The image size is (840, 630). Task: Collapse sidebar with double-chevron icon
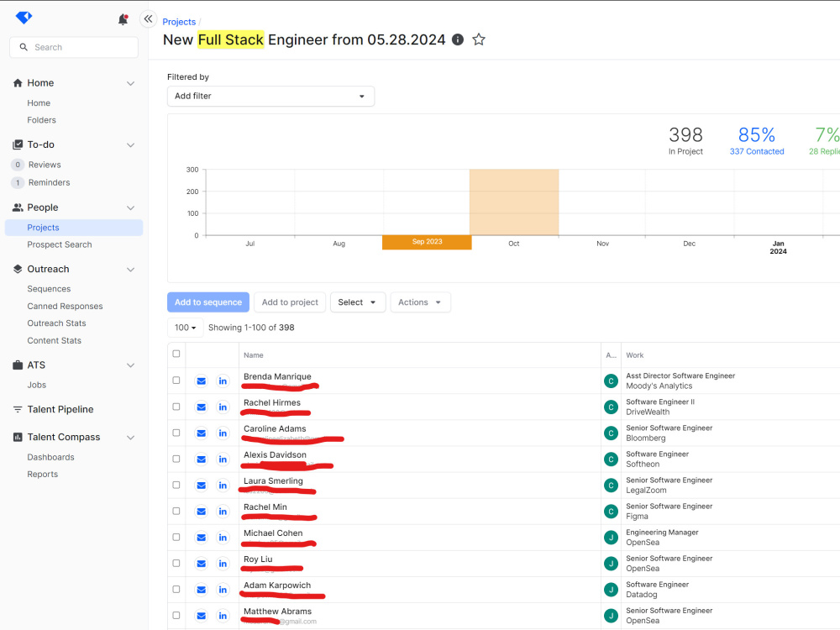click(149, 18)
